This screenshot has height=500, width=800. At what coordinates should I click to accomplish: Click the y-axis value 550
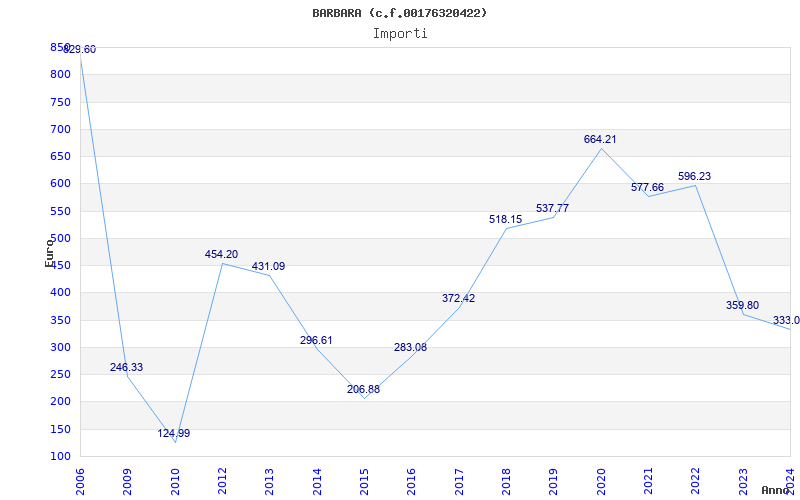60,211
